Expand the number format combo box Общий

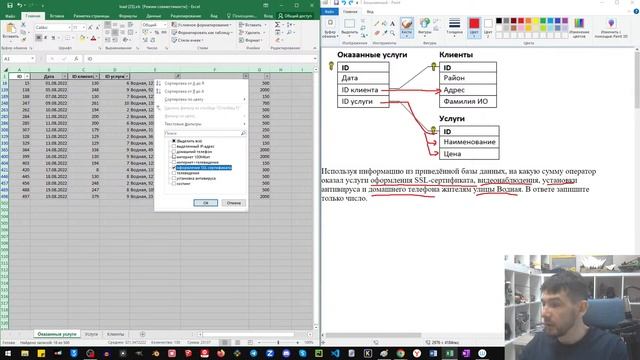click(165, 25)
